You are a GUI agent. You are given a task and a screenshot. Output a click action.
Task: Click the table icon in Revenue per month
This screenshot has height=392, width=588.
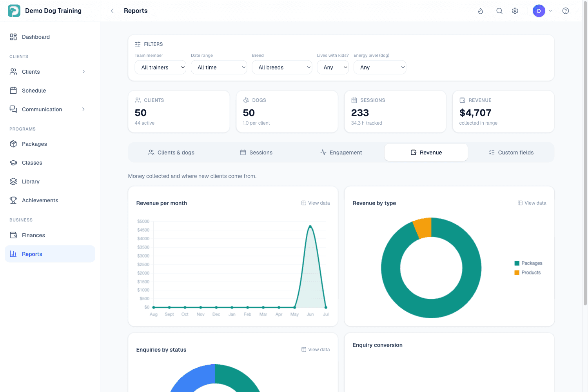[304, 203]
